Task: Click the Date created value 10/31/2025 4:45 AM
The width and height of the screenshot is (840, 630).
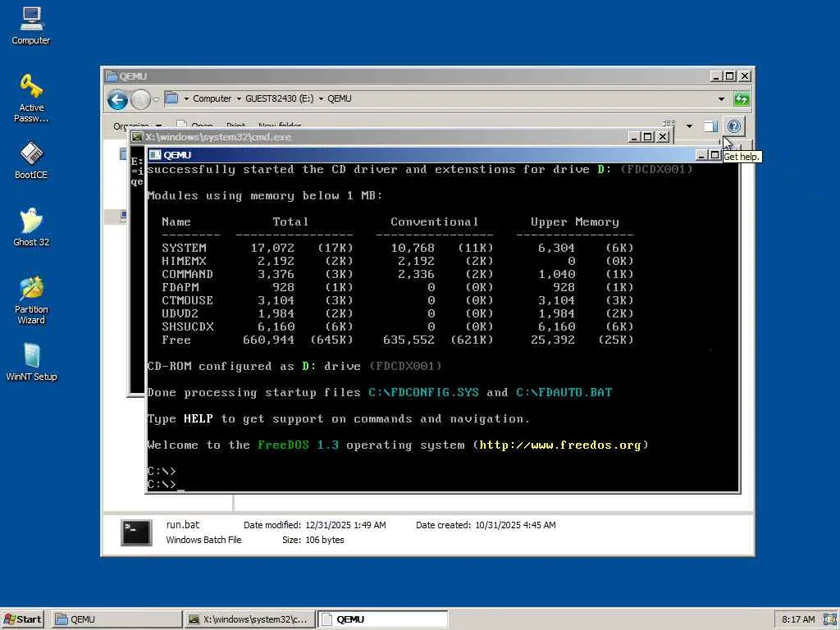Action: (x=515, y=525)
